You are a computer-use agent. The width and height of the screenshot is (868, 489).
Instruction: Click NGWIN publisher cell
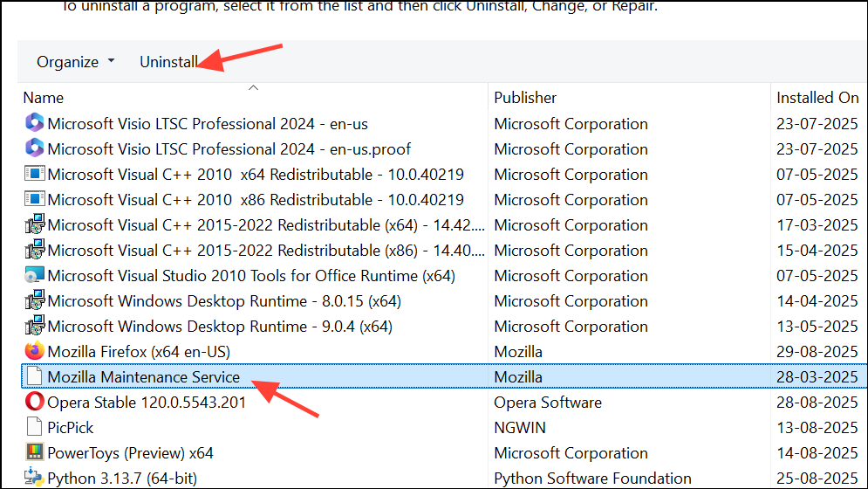pyautogui.click(x=520, y=428)
